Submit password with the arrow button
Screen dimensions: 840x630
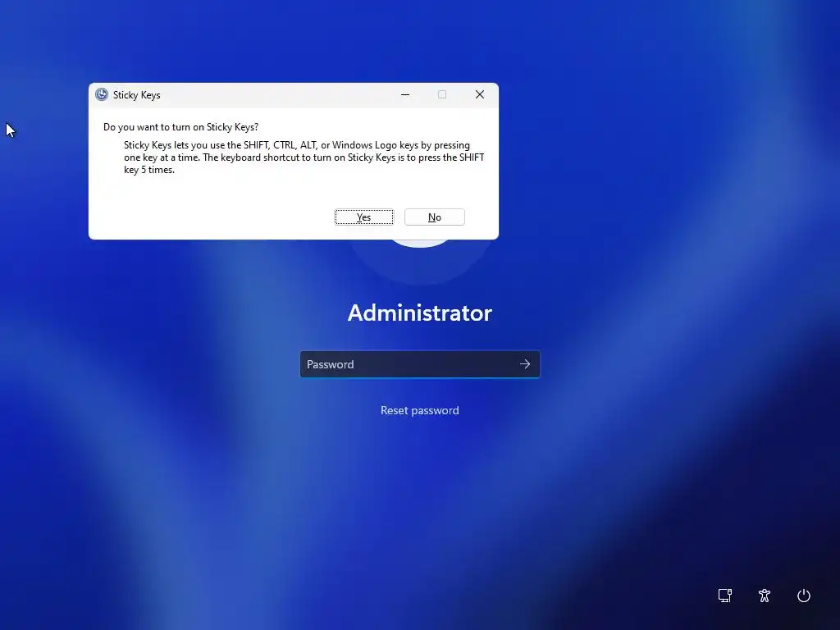point(525,364)
